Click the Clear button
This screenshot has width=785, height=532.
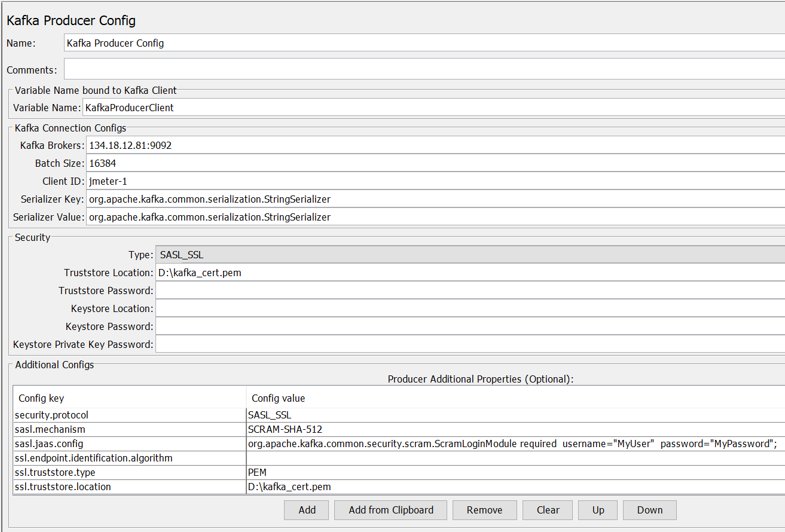547,510
